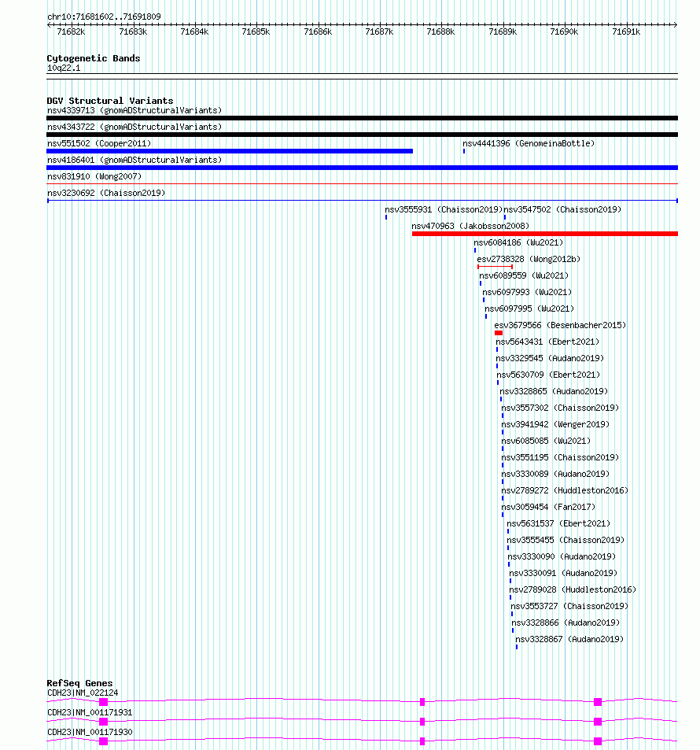The height and width of the screenshot is (750, 700).
Task: Open nsv3547502 (Chaisson2019) variant label
Action: 562,209
